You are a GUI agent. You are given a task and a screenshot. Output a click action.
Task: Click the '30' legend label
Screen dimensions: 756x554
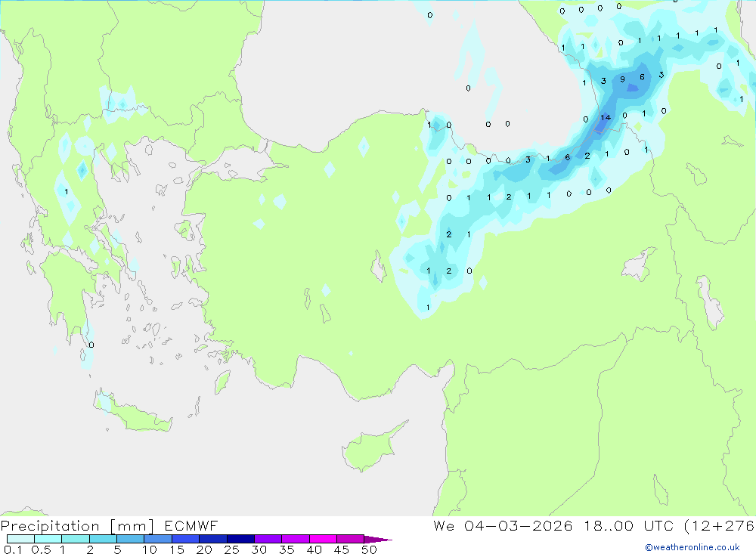(x=259, y=549)
